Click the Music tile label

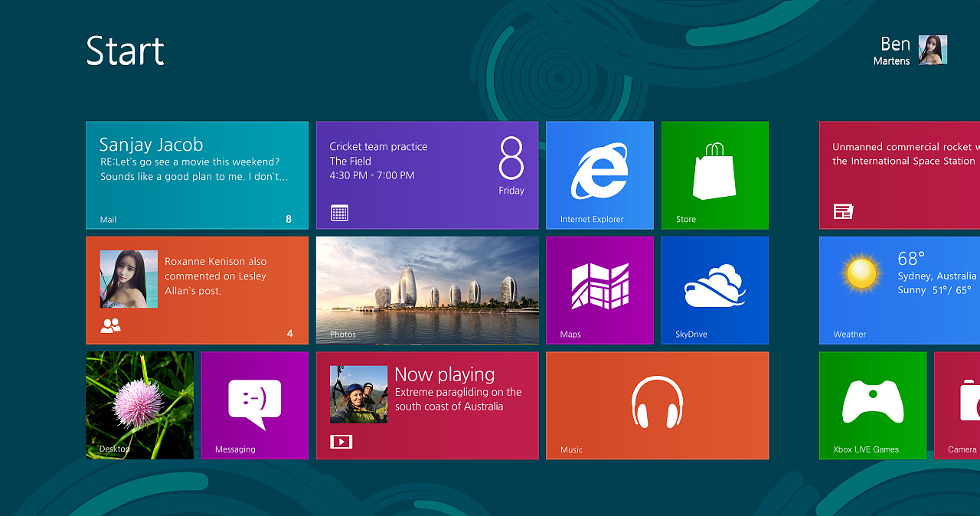point(571,449)
